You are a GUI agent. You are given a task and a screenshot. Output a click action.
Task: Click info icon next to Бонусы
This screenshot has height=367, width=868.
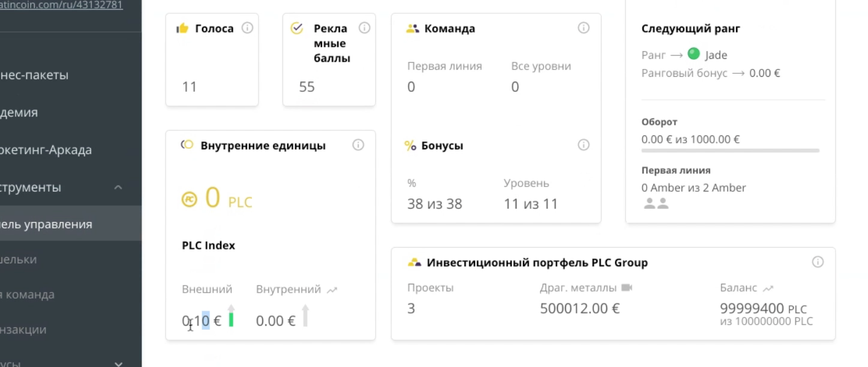(x=584, y=145)
